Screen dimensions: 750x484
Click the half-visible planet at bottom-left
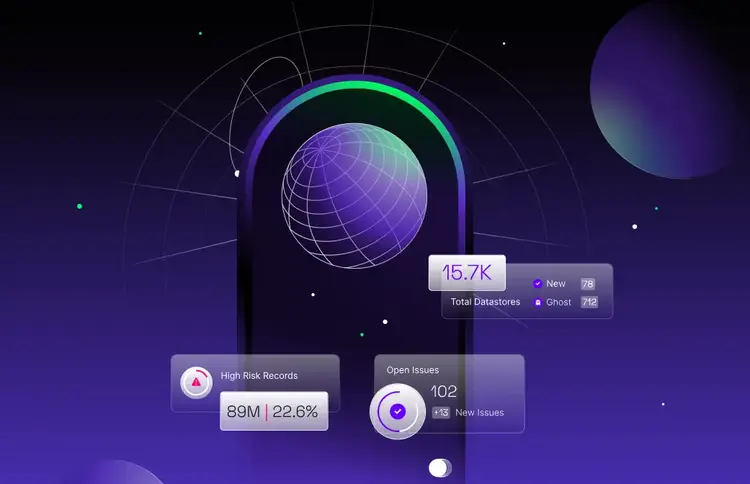[x=110, y=474]
